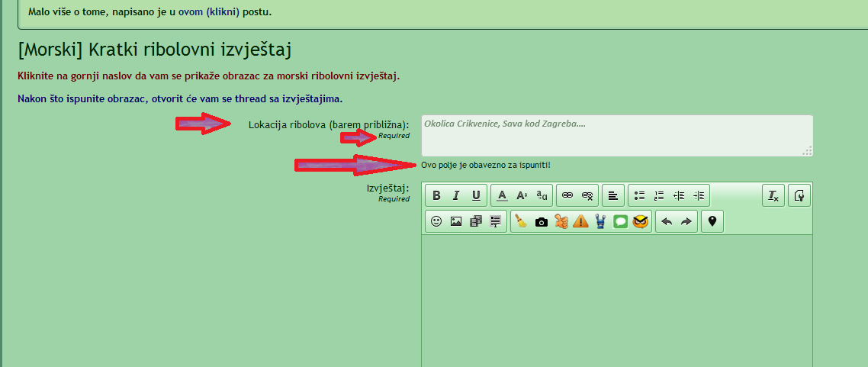
Task: Click the broom icon in toolbar
Action: pyautogui.click(x=521, y=221)
